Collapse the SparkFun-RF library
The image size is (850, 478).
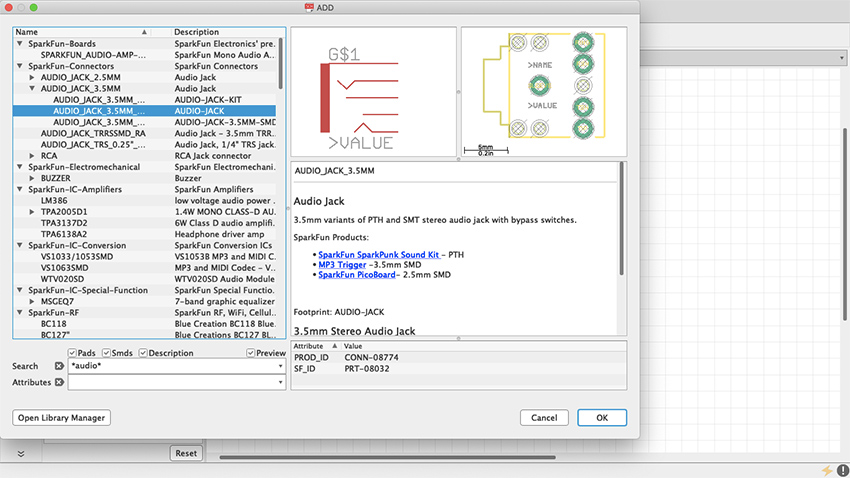[x=20, y=312]
